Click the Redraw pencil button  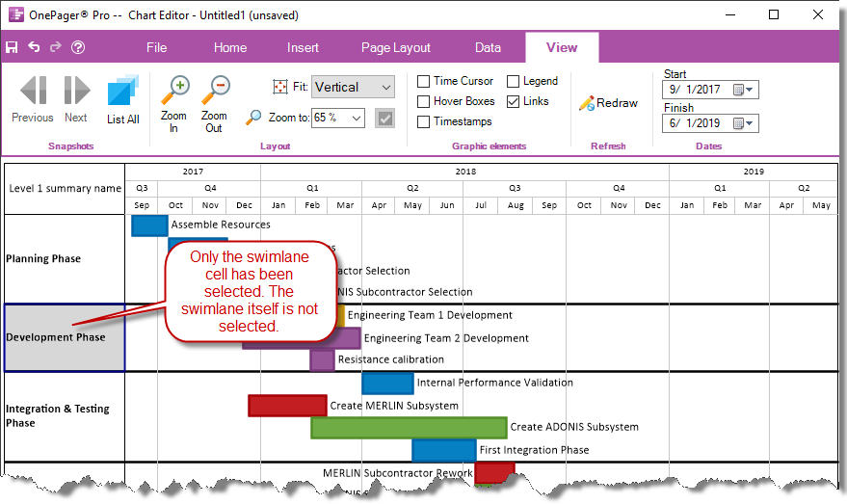pos(608,103)
